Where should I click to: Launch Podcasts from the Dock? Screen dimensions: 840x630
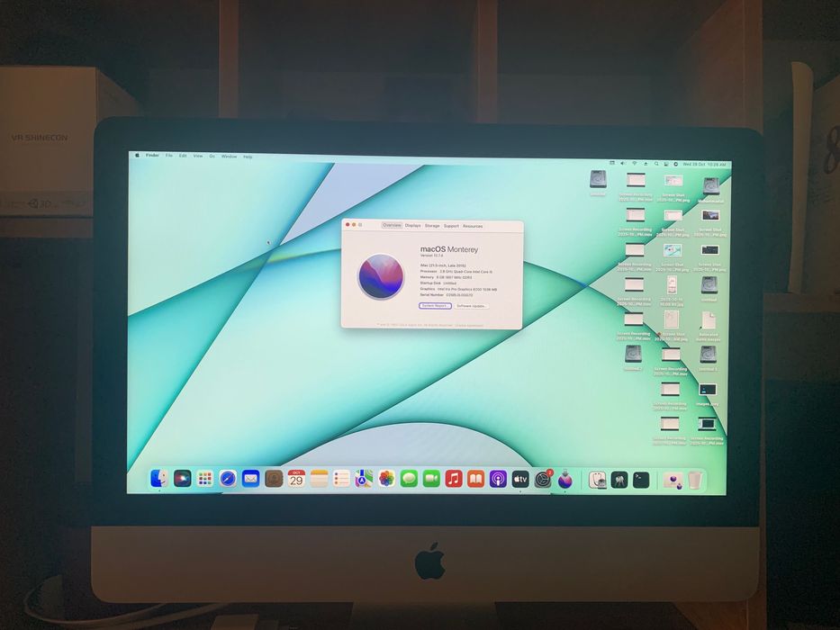click(x=498, y=479)
